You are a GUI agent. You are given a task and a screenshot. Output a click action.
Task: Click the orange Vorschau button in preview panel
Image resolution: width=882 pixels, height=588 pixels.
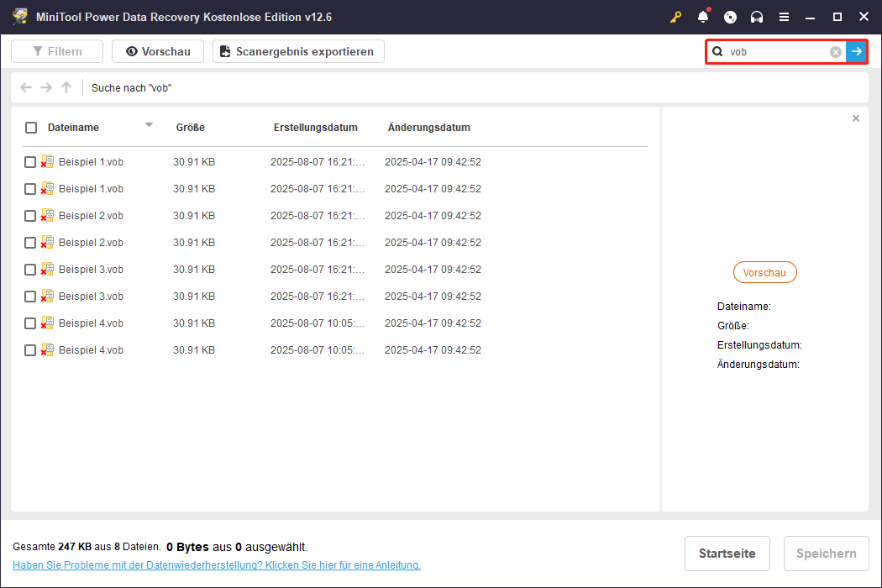[x=764, y=272]
